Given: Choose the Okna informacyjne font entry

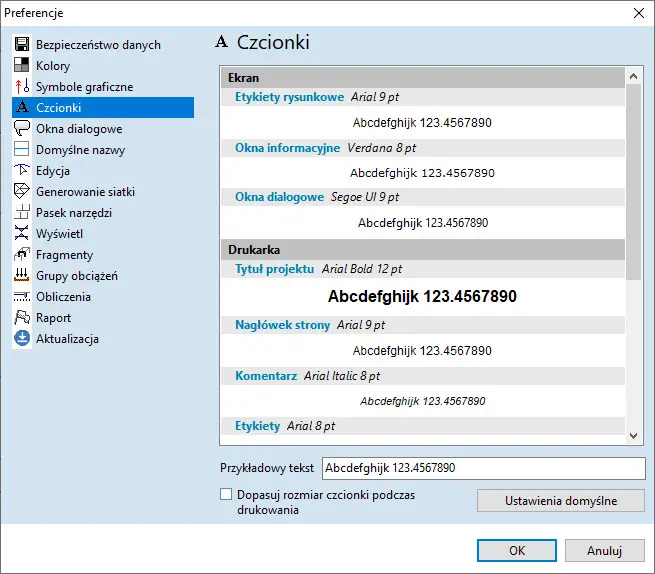Looking at the screenshot, I should (287, 148).
